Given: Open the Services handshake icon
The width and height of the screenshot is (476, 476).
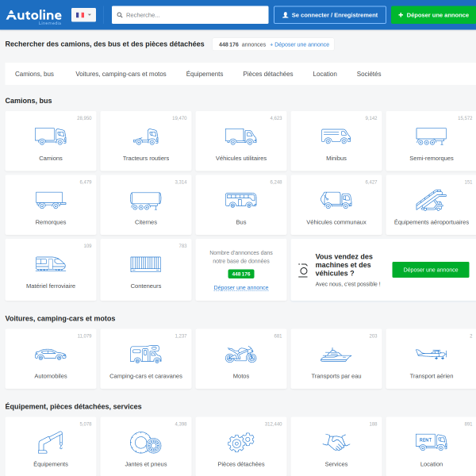Looking at the screenshot, I should [336, 443].
